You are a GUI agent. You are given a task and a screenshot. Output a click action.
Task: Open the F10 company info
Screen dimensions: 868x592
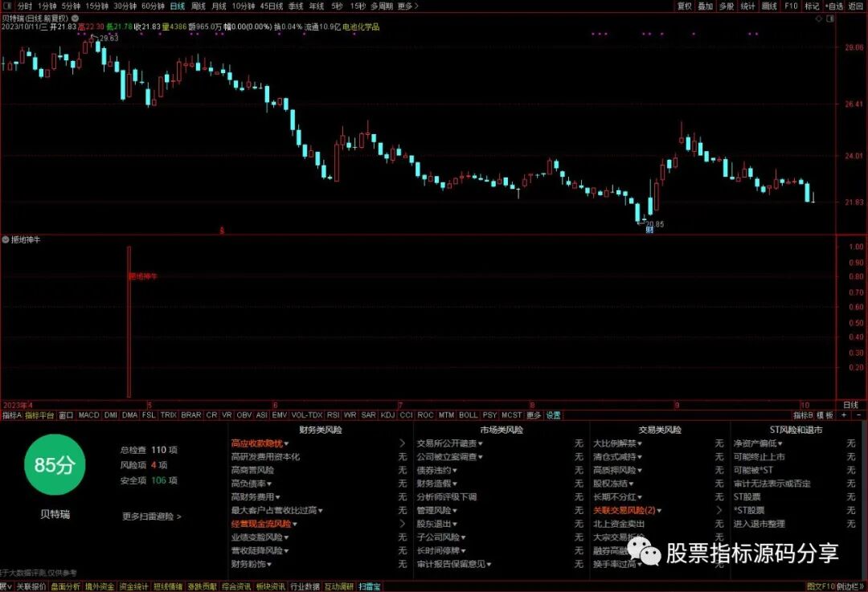click(791, 6)
